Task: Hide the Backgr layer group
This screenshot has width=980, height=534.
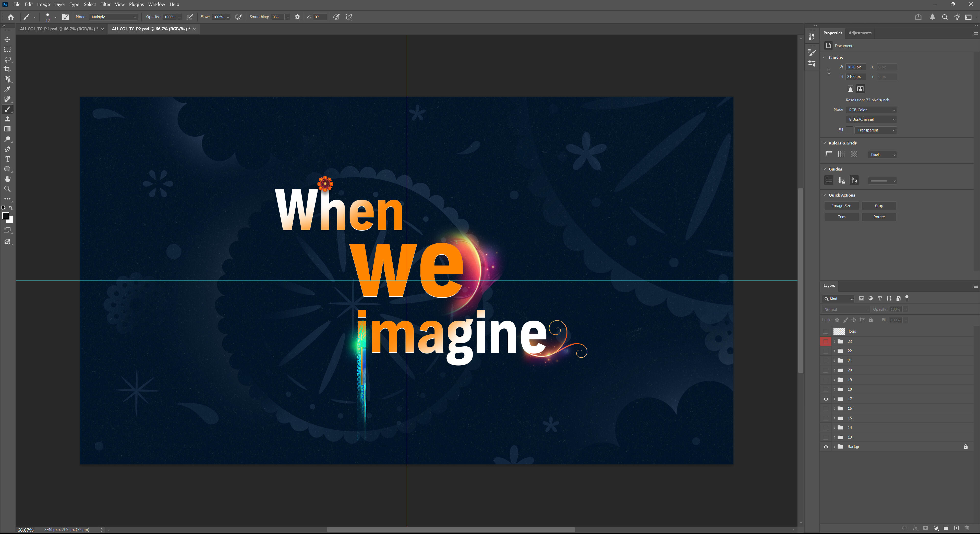Action: click(826, 447)
